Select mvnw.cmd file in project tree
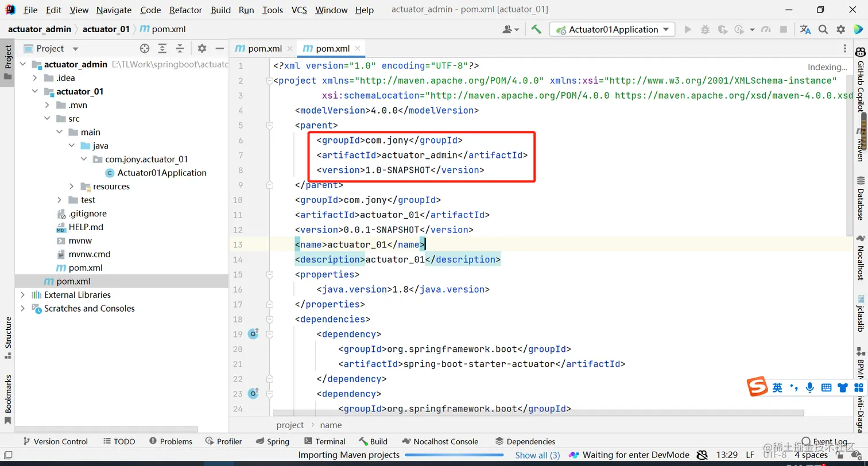 (x=90, y=254)
